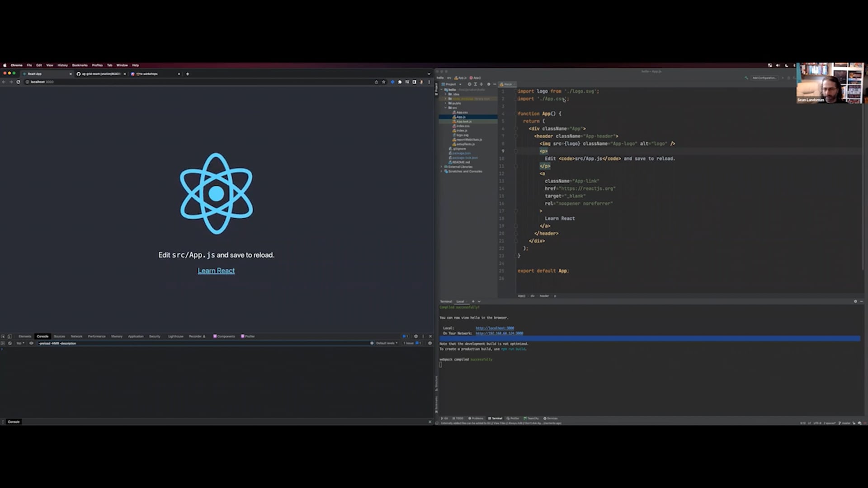The height and width of the screenshot is (488, 868).
Task: Switch to the Network tab in DevTools
Action: tap(76, 336)
